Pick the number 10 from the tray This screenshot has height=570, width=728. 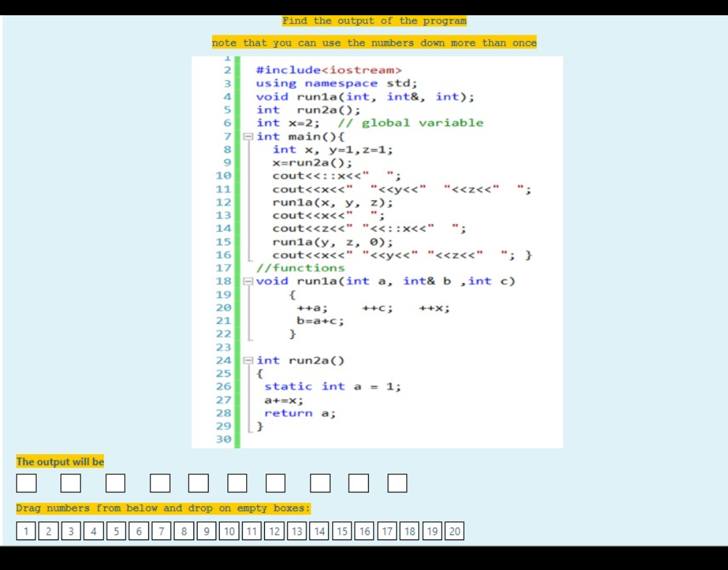pos(227,531)
